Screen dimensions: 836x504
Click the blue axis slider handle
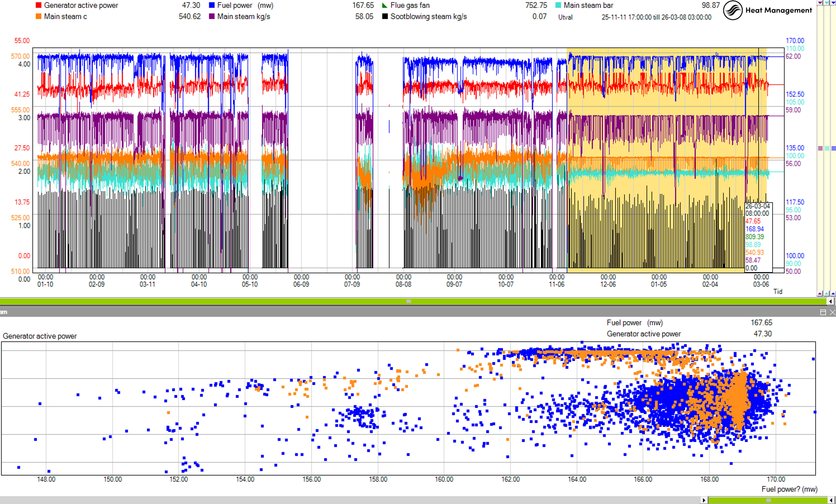pos(833,148)
